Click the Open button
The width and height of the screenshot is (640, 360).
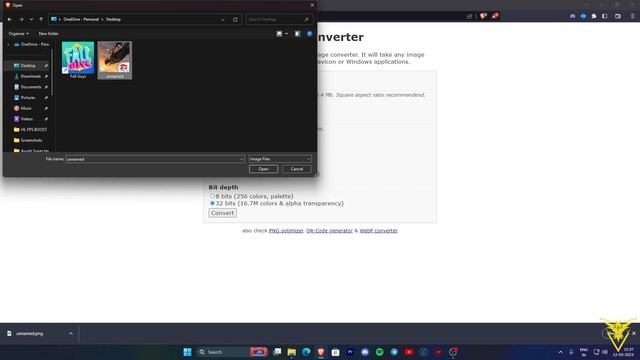(x=263, y=169)
